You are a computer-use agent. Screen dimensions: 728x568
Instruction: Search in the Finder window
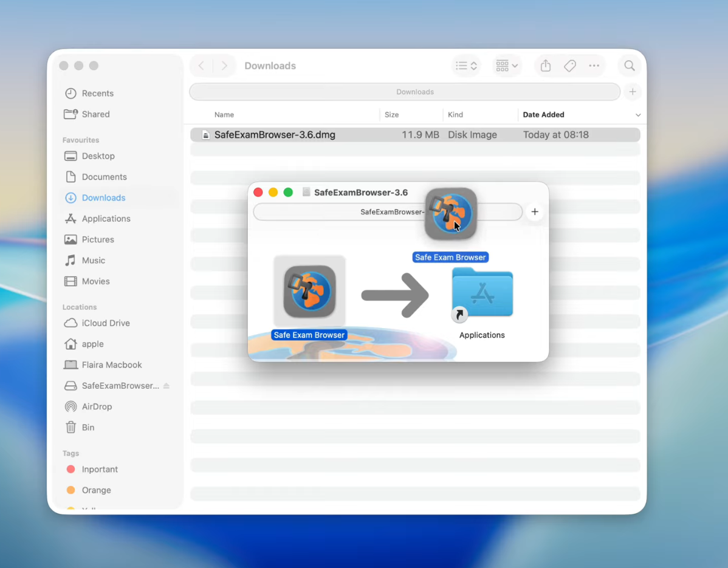pyautogui.click(x=630, y=66)
